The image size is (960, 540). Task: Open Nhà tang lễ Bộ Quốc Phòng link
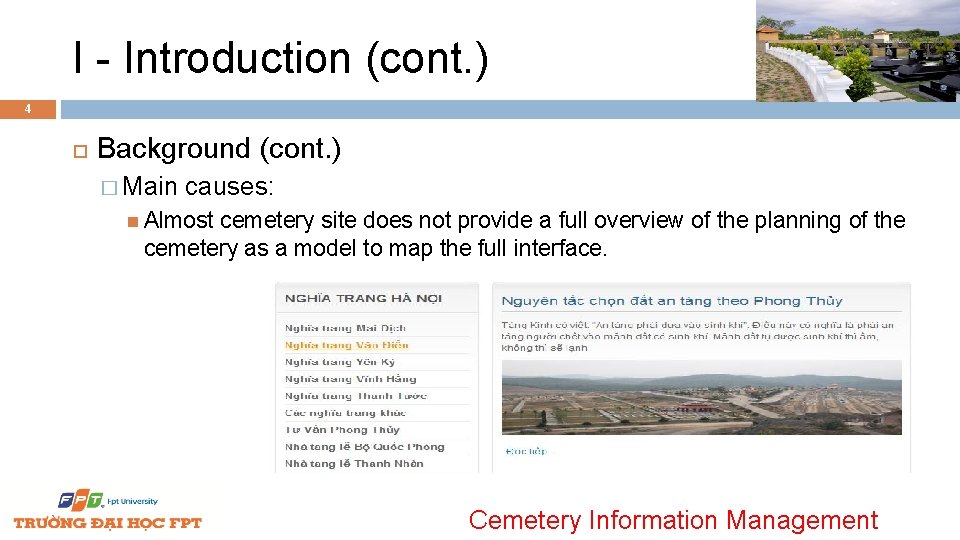pyautogui.click(x=364, y=447)
